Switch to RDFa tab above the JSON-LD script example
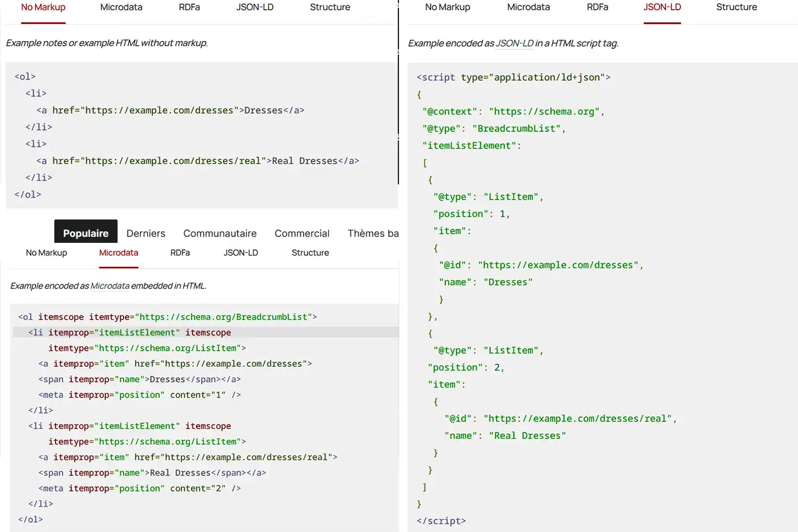Image resolution: width=798 pixels, height=532 pixels. [x=597, y=7]
